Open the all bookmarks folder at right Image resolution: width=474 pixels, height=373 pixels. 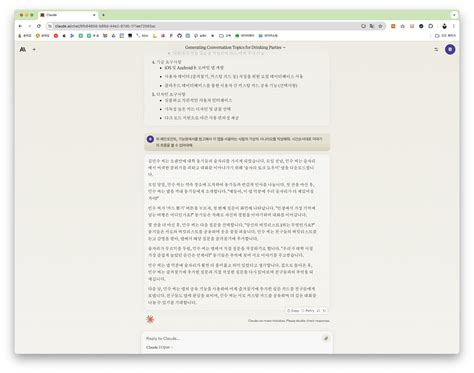click(x=445, y=35)
